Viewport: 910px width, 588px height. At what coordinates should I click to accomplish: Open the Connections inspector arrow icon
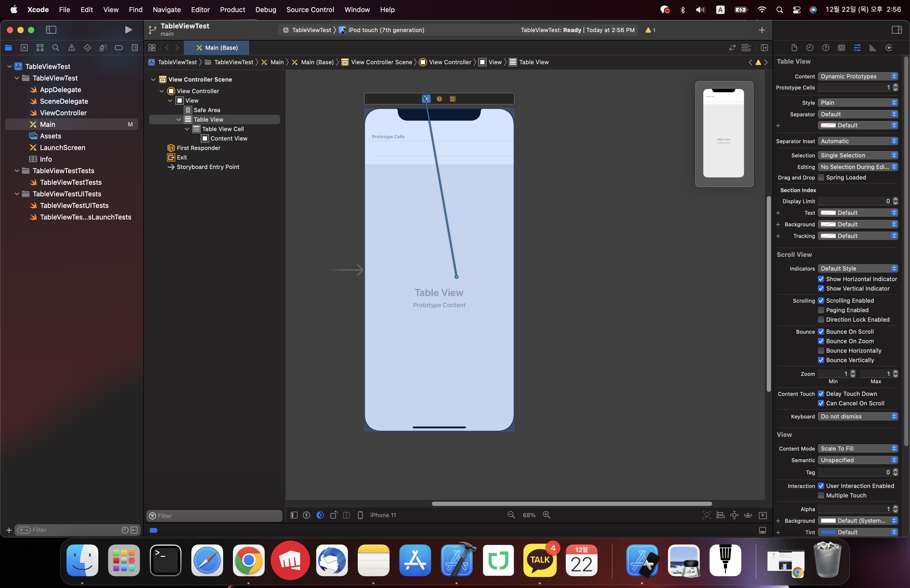[x=889, y=48]
